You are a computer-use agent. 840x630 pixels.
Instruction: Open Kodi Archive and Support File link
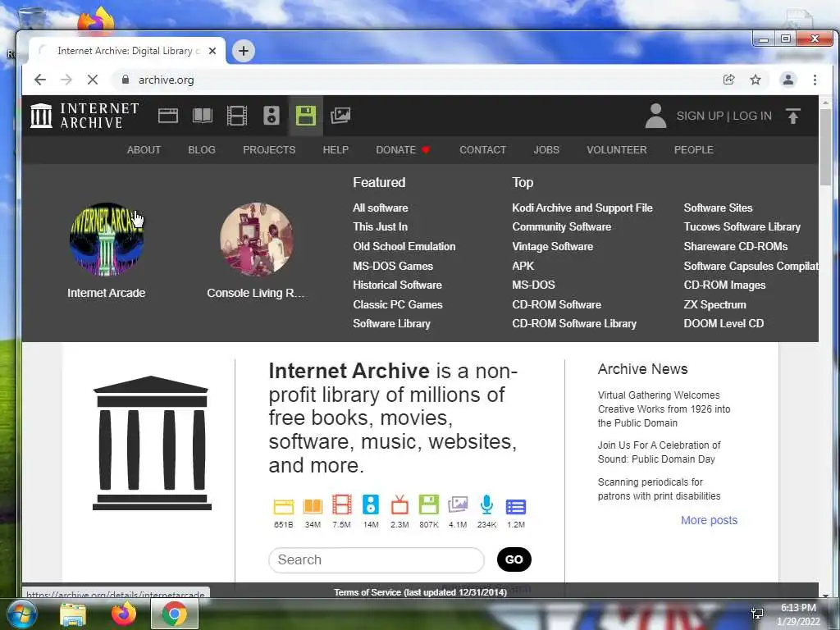pyautogui.click(x=582, y=208)
